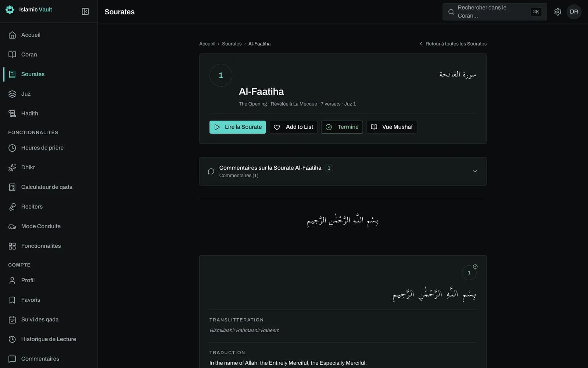The width and height of the screenshot is (588, 368).
Task: Click the Profil person icon
Action: (12, 280)
